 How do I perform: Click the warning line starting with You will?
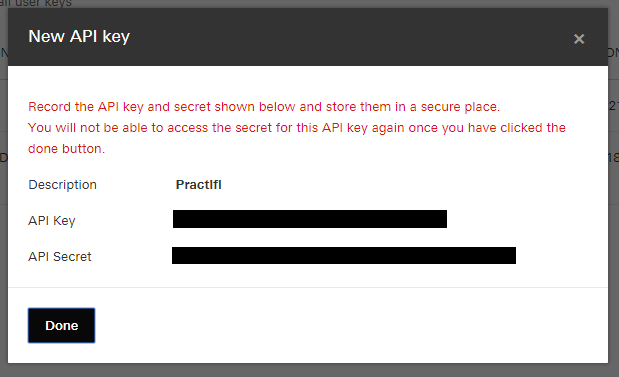297,128
